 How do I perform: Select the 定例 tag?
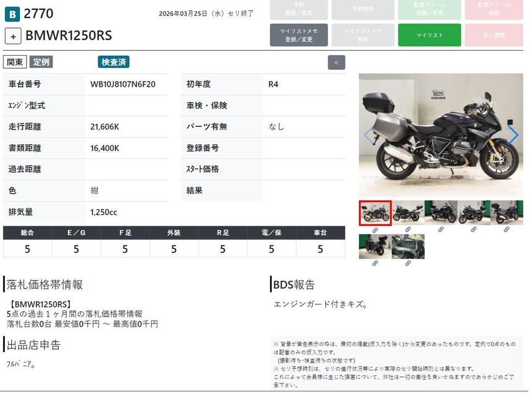pyautogui.click(x=41, y=62)
